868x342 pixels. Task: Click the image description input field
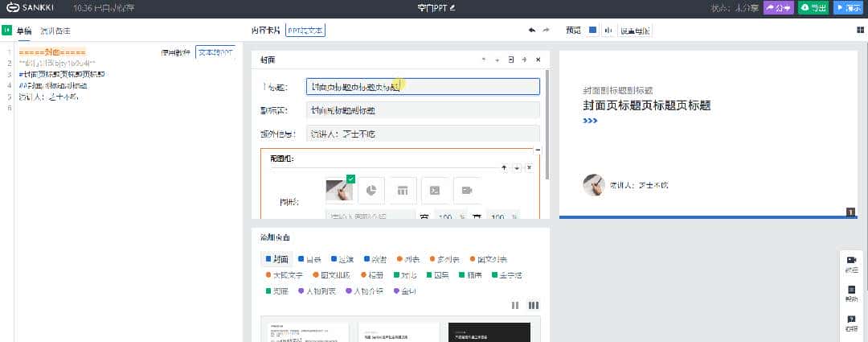pos(370,215)
